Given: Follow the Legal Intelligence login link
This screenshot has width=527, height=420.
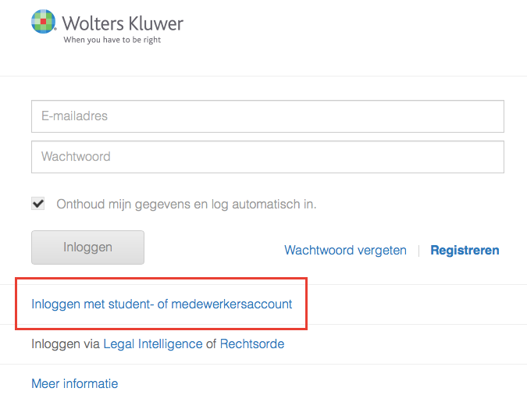Looking at the screenshot, I should [x=153, y=344].
